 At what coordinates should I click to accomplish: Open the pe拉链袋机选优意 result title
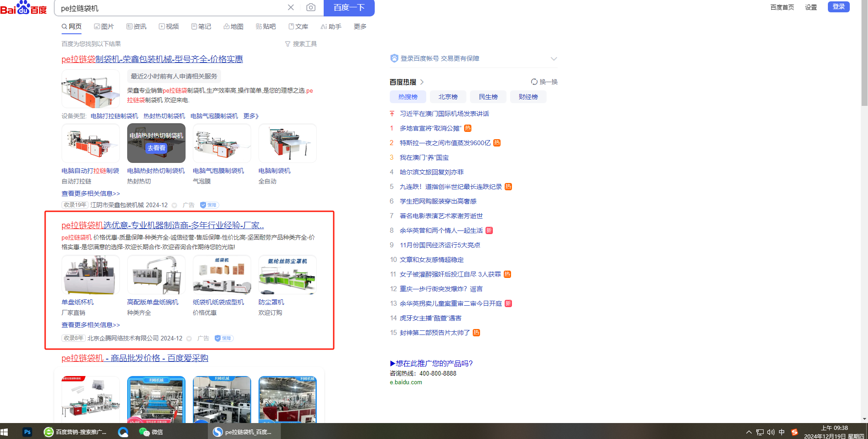click(163, 225)
